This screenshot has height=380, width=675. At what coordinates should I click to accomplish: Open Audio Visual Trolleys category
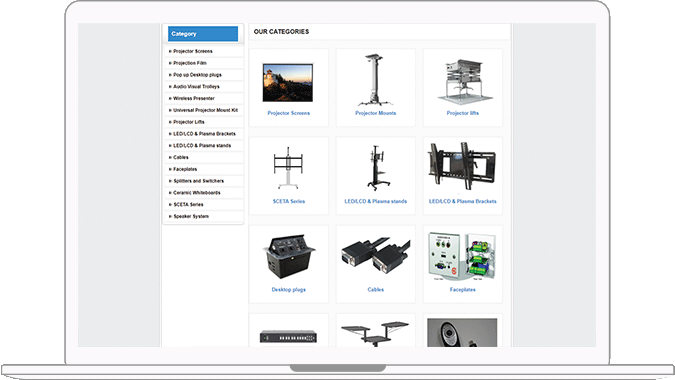pos(196,87)
